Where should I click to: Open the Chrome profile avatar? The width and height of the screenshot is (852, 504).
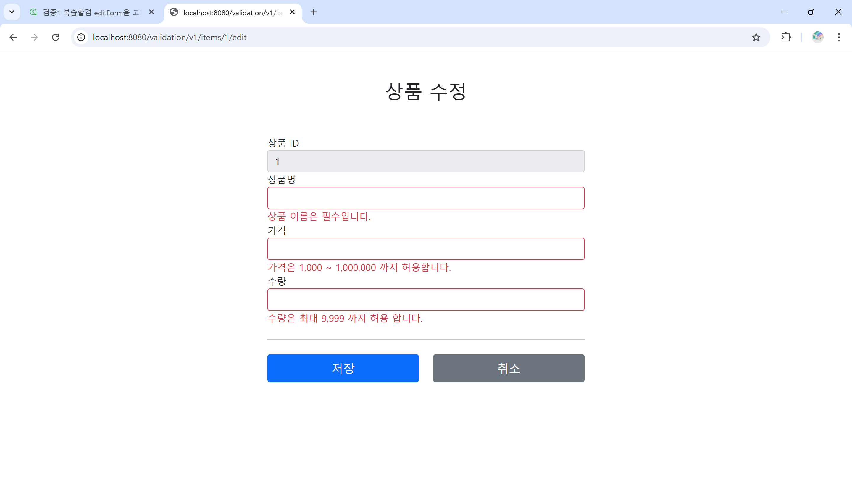[x=818, y=37]
